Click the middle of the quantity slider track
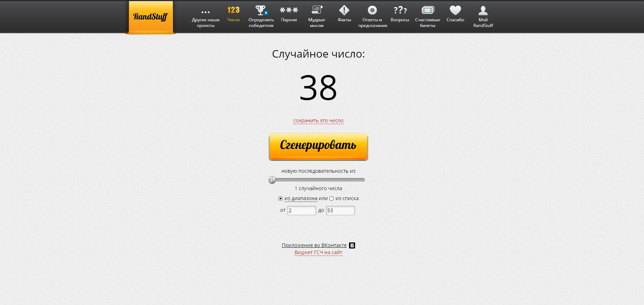Viewport: 644px width, 305px height. coord(318,180)
